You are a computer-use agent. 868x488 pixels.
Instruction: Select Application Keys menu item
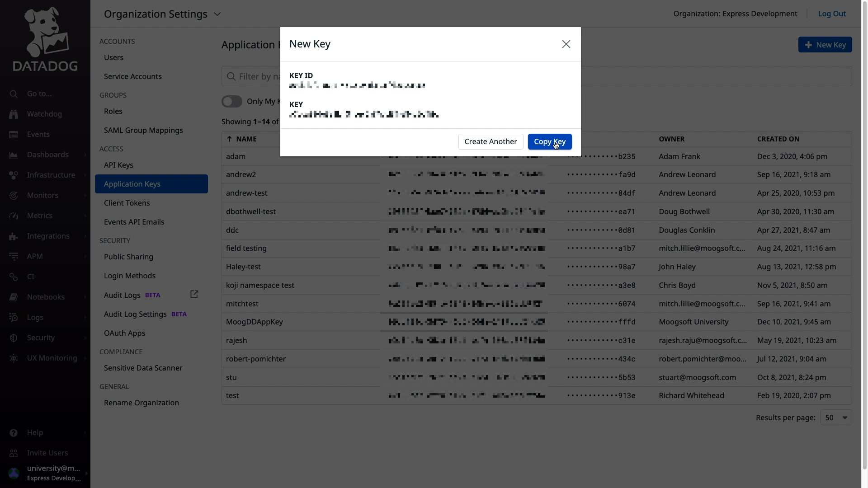click(x=151, y=184)
